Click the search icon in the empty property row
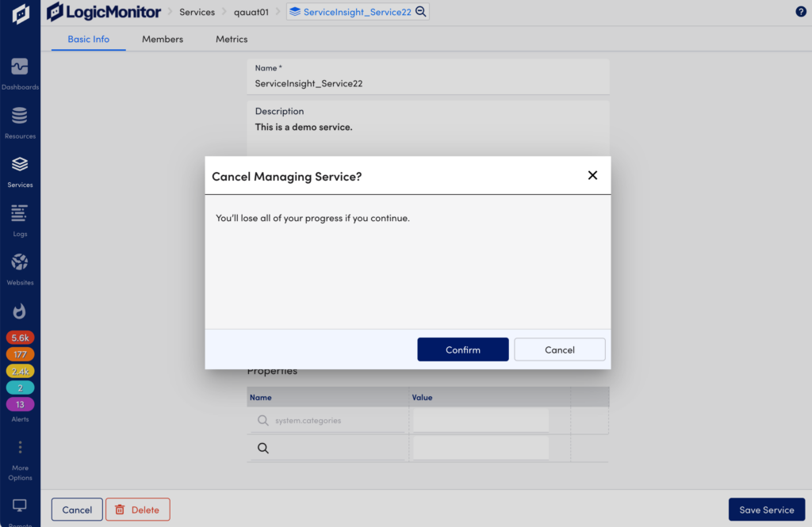The height and width of the screenshot is (527, 812). [x=263, y=448]
